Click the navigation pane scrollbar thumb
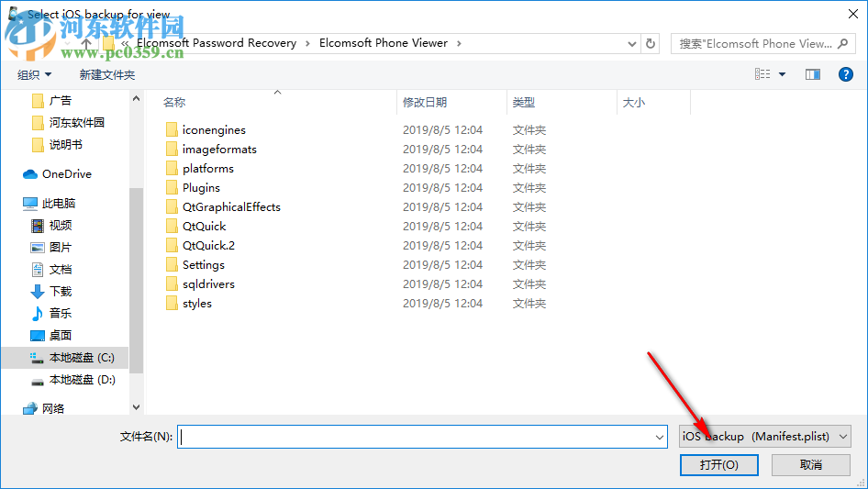Viewport: 868px width, 489px height. coord(136,280)
